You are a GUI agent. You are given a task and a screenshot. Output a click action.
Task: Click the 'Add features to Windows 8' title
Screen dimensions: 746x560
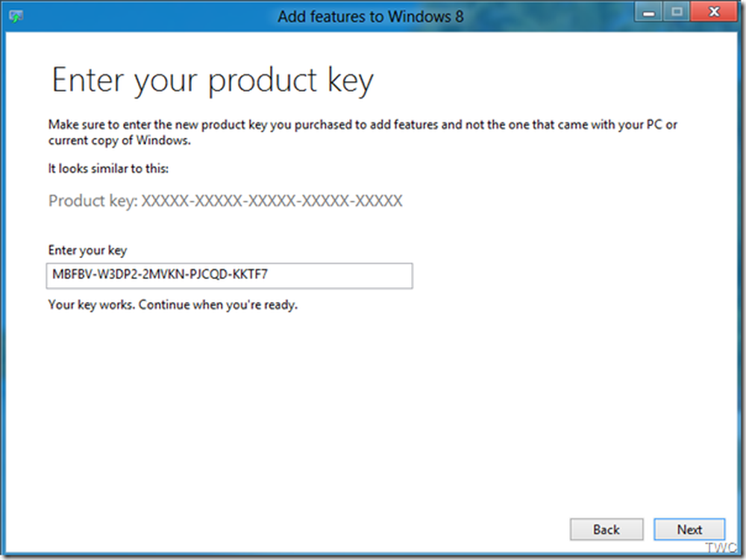[x=372, y=16]
